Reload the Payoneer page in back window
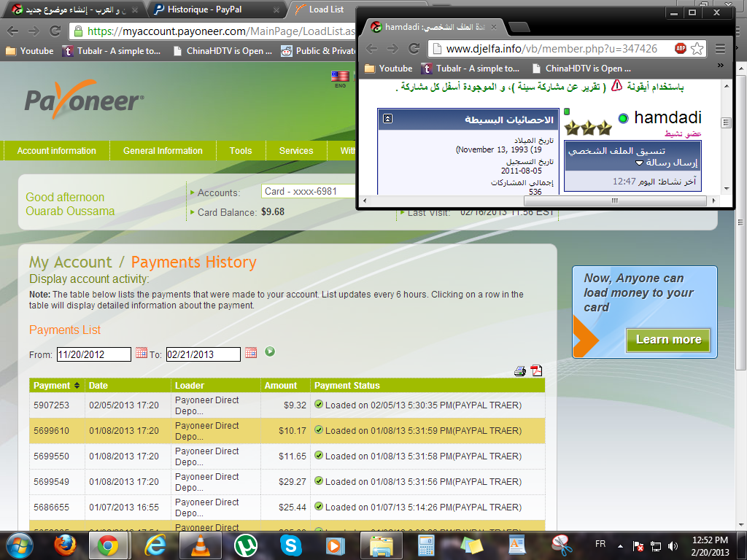 pyautogui.click(x=55, y=31)
